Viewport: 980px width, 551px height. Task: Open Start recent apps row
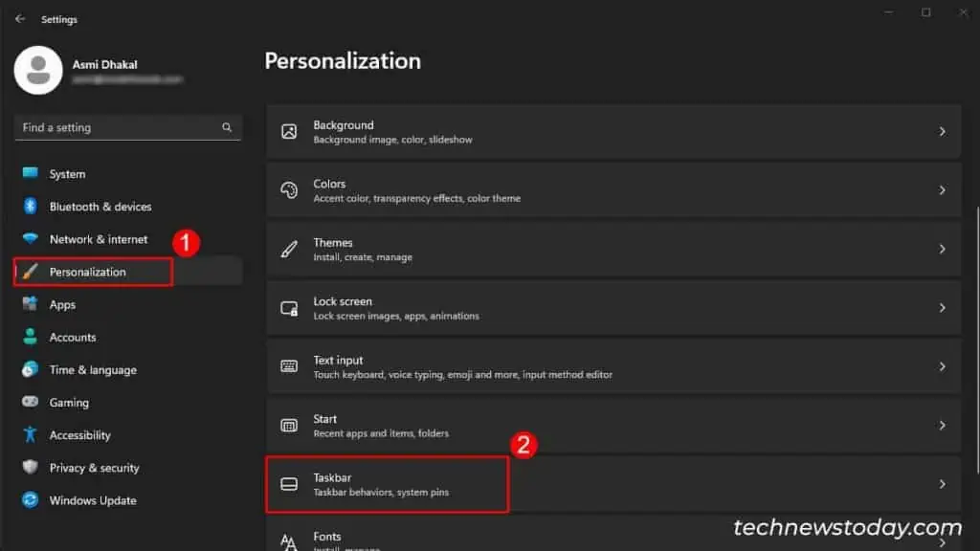pyautogui.click(x=613, y=426)
